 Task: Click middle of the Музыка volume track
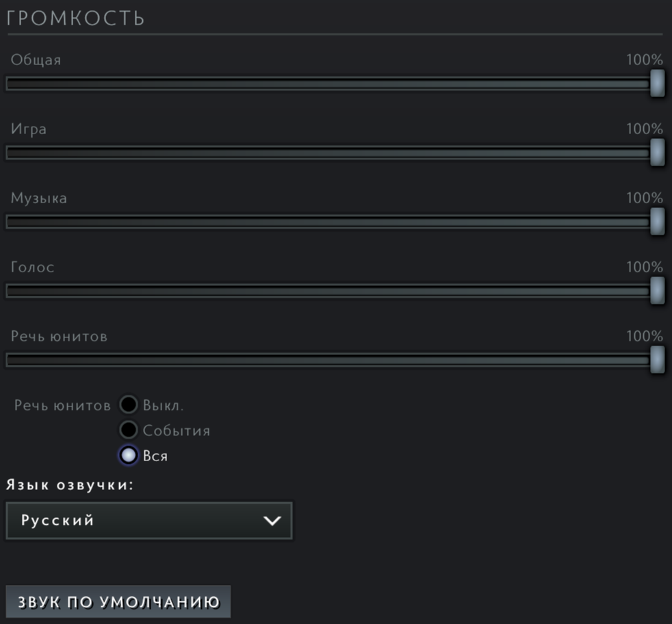(x=328, y=222)
